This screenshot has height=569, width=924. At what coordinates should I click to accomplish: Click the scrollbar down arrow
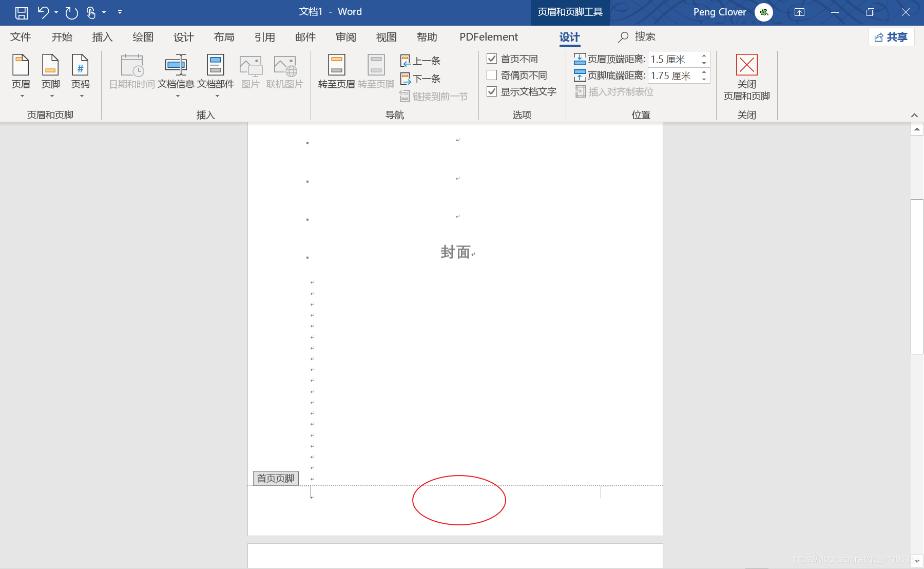pyautogui.click(x=917, y=561)
